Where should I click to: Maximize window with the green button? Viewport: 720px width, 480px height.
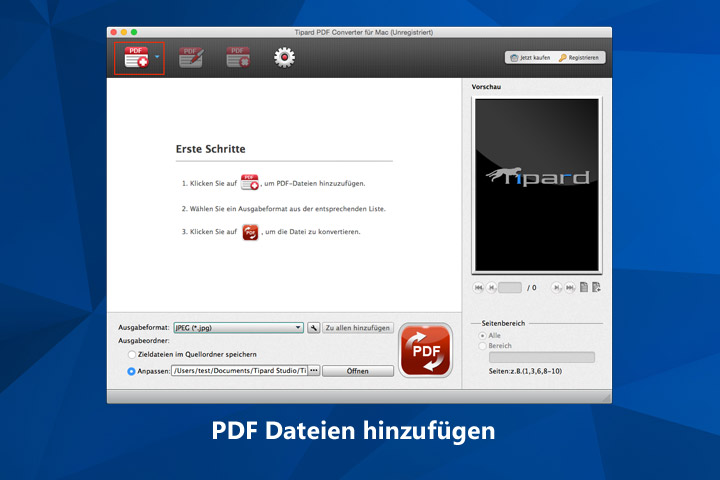pos(134,32)
